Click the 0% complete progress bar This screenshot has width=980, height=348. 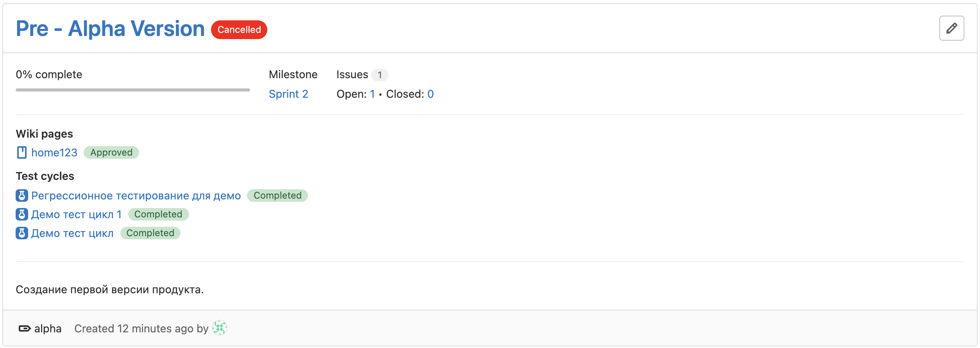tap(132, 90)
